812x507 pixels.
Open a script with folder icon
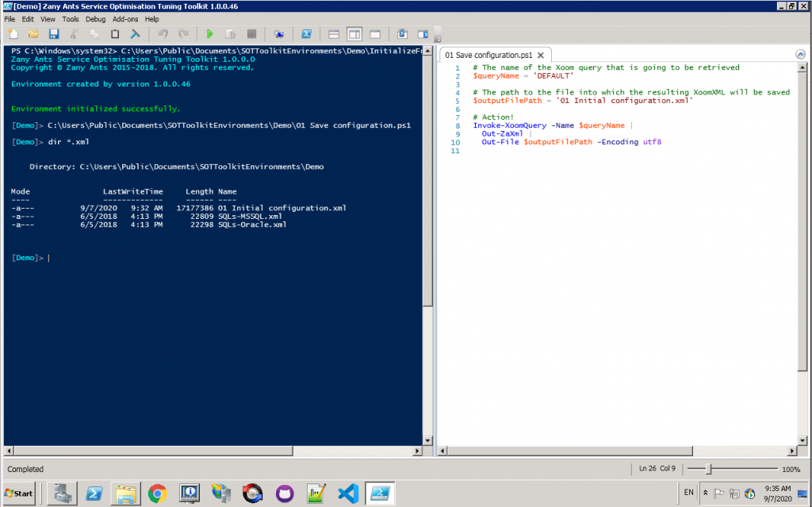point(33,34)
